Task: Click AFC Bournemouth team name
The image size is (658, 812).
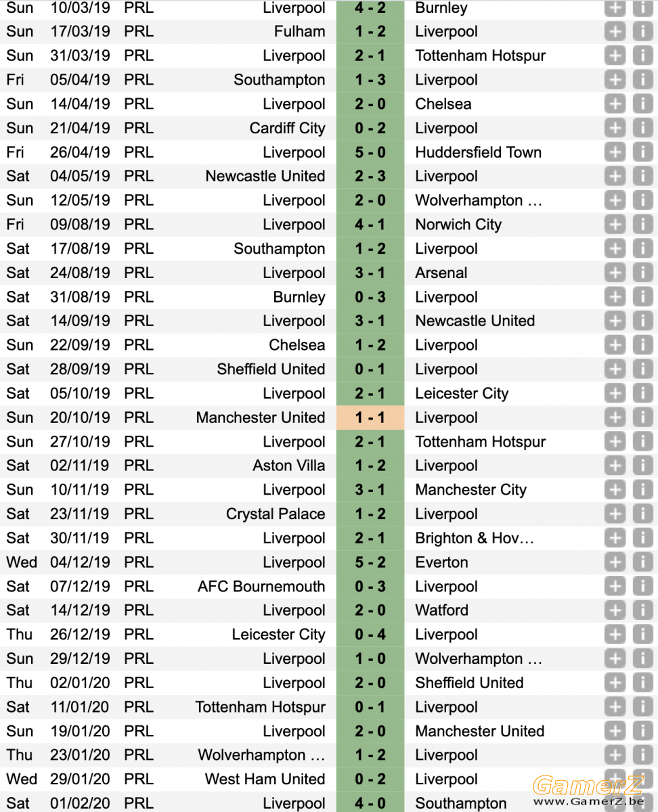Action: [261, 587]
